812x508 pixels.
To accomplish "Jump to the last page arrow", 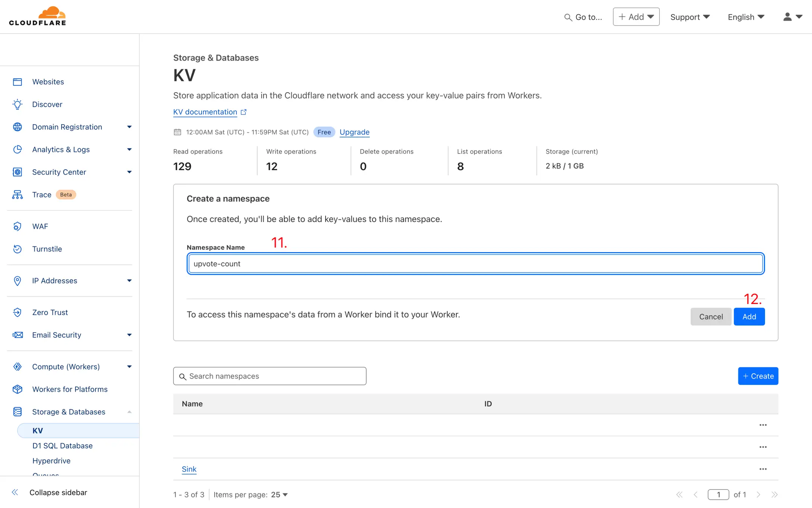I will [x=774, y=494].
